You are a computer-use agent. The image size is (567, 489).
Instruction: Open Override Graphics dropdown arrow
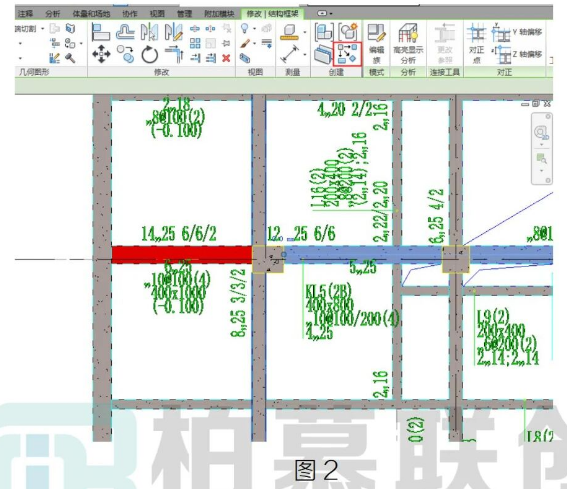pos(255,44)
